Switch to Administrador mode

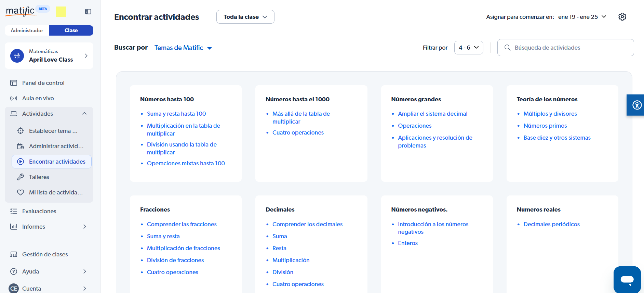[x=27, y=30]
